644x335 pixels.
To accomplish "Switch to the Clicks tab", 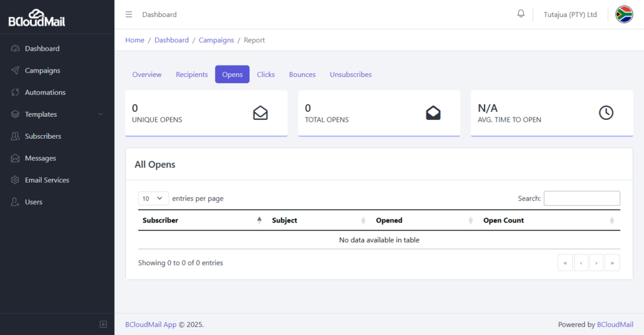I will (x=266, y=74).
